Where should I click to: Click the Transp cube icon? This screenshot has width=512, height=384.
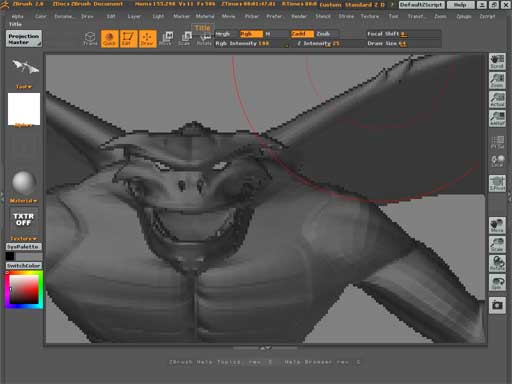pos(90,39)
